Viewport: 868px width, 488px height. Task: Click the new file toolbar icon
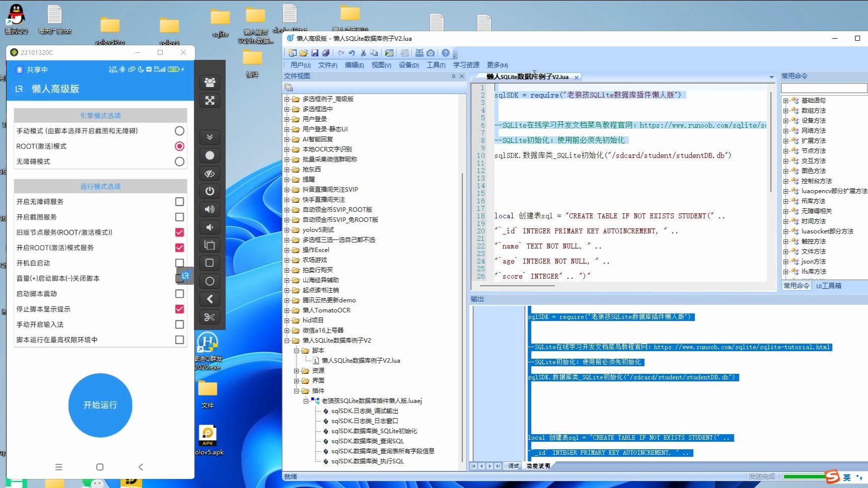(293, 53)
